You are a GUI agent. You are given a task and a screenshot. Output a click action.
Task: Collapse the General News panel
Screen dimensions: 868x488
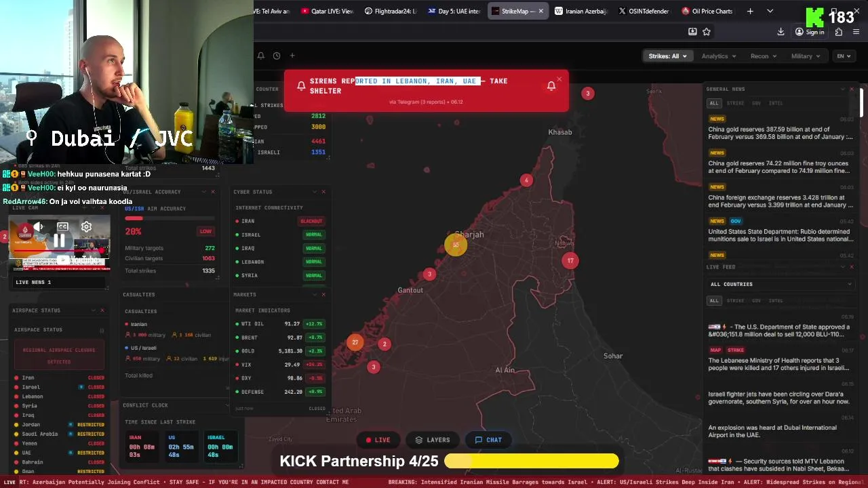click(x=842, y=89)
